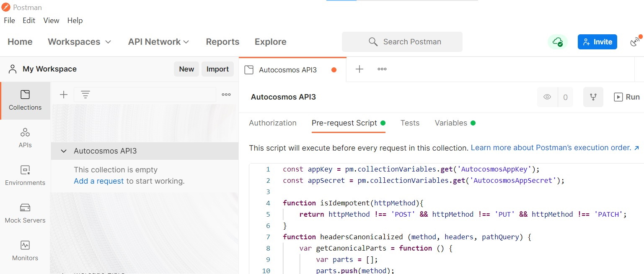Click the return httpMethod line
644x274 pixels.
coord(463,214)
